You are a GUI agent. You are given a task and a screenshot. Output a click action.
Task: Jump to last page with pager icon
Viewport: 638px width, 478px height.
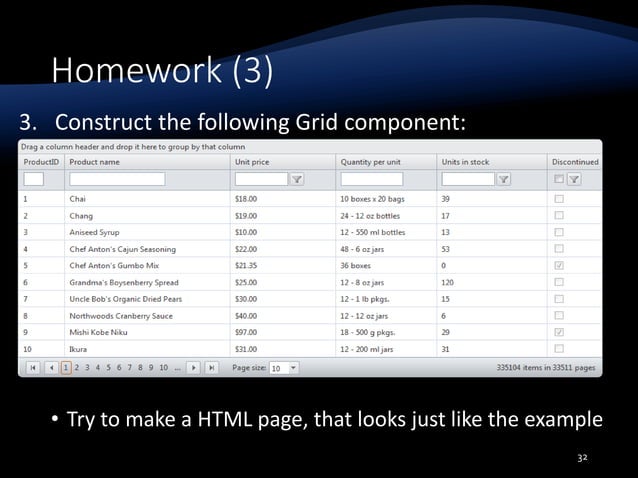212,368
